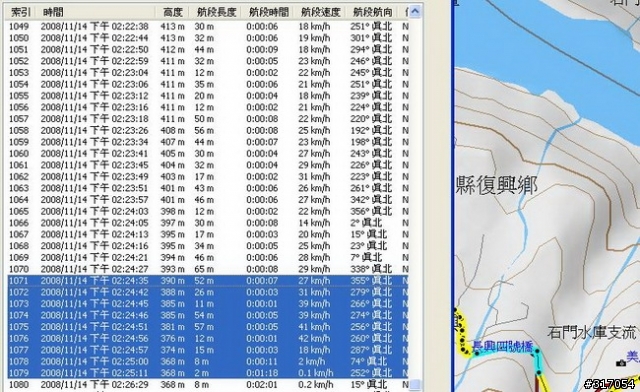Viewport: 640px width, 392px height.
Task: Click highlighted row 1071
Action: pos(208,281)
